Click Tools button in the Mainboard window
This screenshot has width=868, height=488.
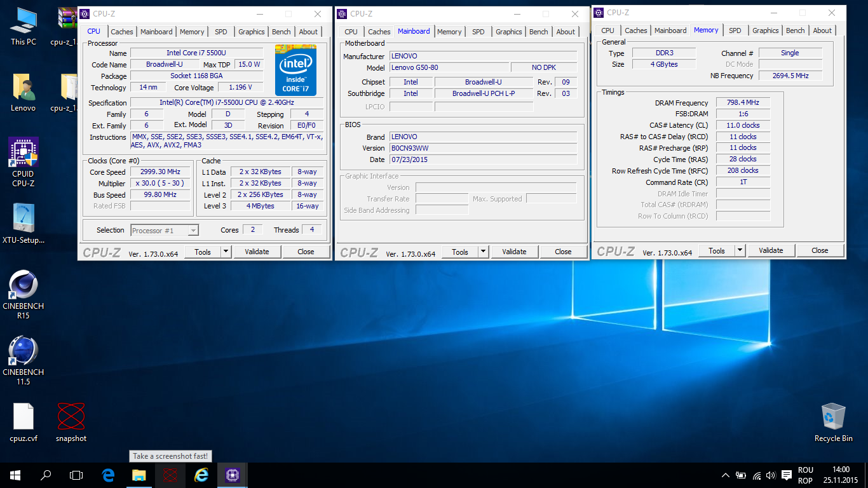pyautogui.click(x=459, y=252)
